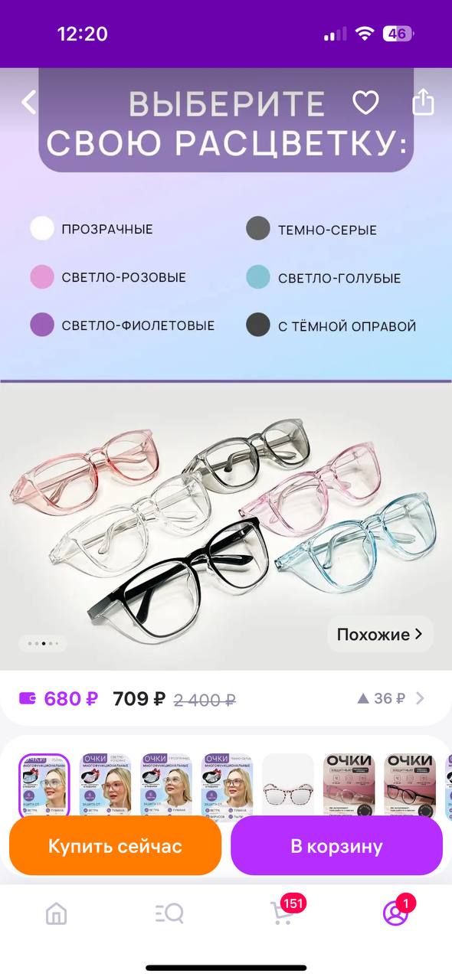Open catalog search icon in bottom bar
The image size is (452, 980).
(x=169, y=913)
